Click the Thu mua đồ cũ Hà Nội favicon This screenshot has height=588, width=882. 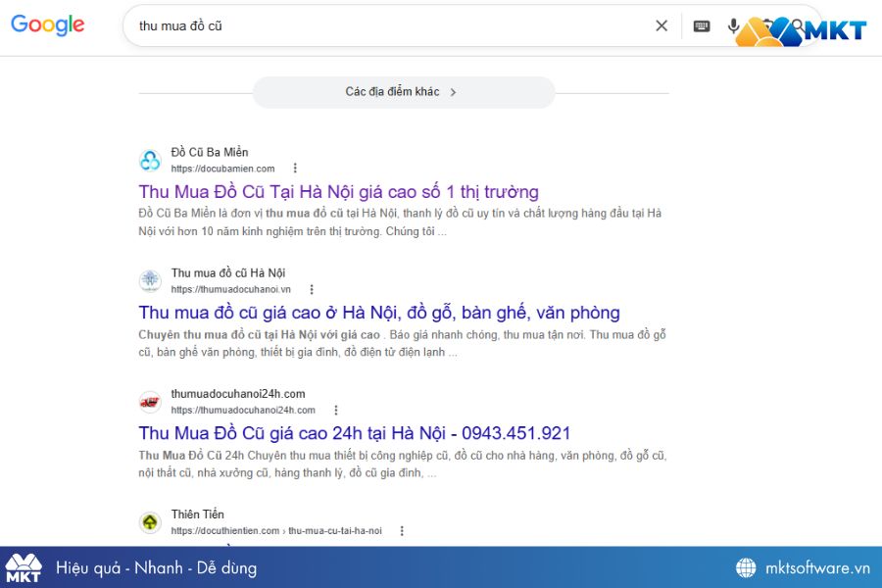(150, 281)
